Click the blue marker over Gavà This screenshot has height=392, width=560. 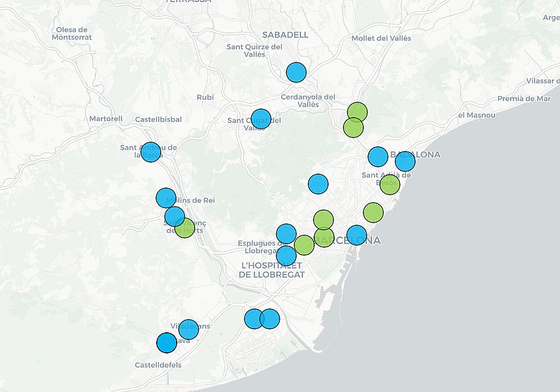coord(167,343)
